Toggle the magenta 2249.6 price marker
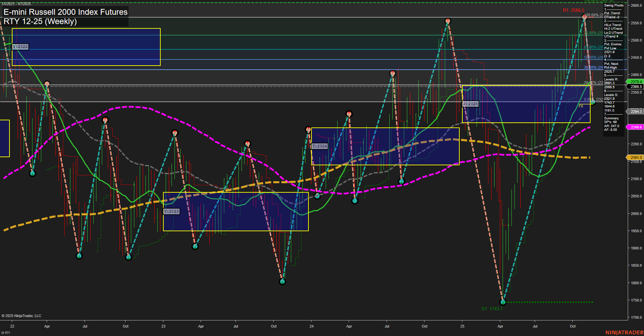 [x=635, y=127]
